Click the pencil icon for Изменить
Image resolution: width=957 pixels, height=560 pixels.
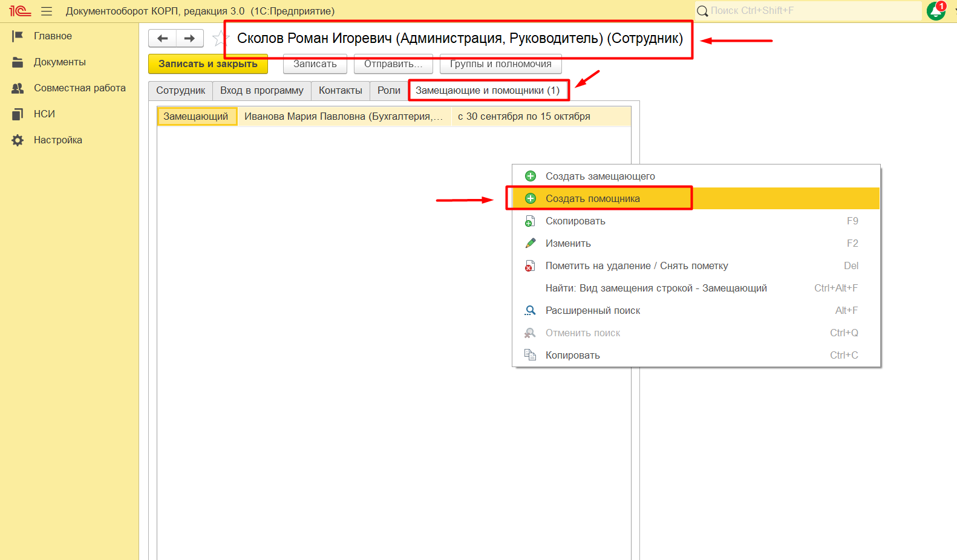[x=531, y=243]
